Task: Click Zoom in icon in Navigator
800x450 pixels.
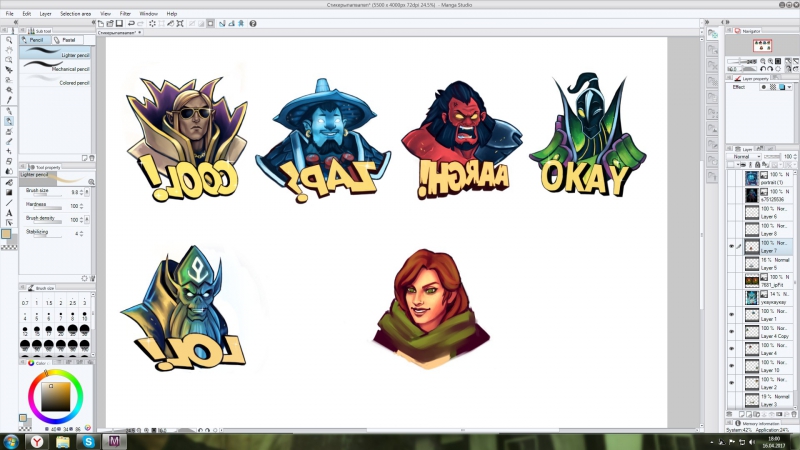Action: pyautogui.click(x=770, y=61)
